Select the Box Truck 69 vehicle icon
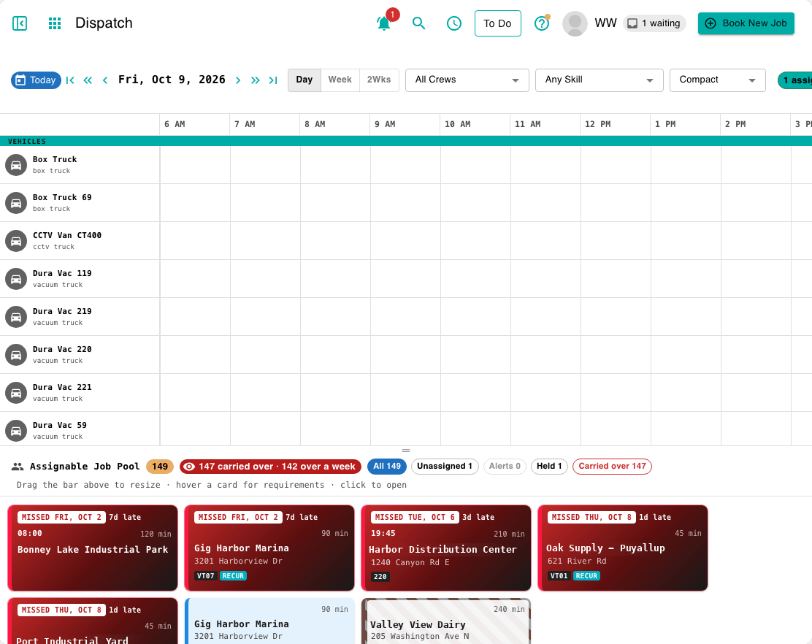 click(x=16, y=203)
